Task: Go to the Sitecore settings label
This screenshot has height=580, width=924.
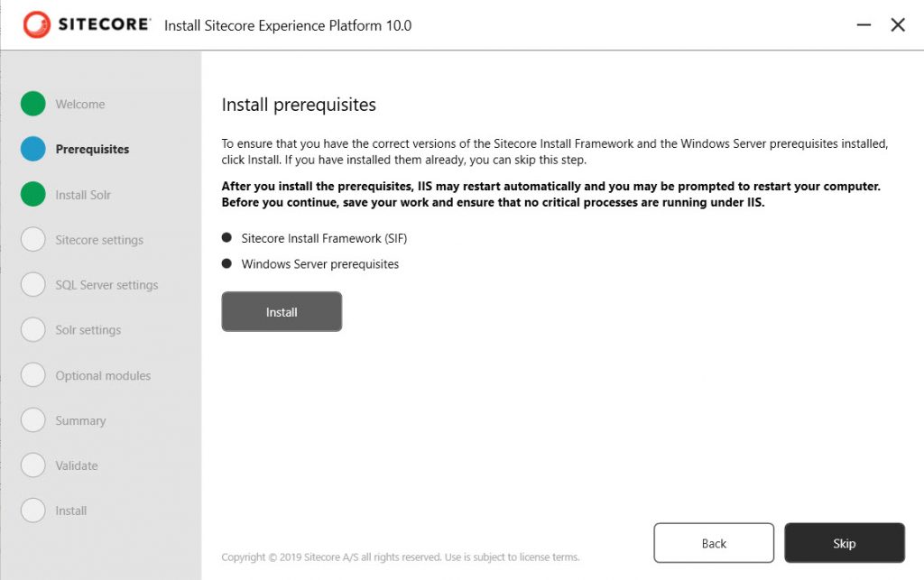Action: (x=99, y=240)
